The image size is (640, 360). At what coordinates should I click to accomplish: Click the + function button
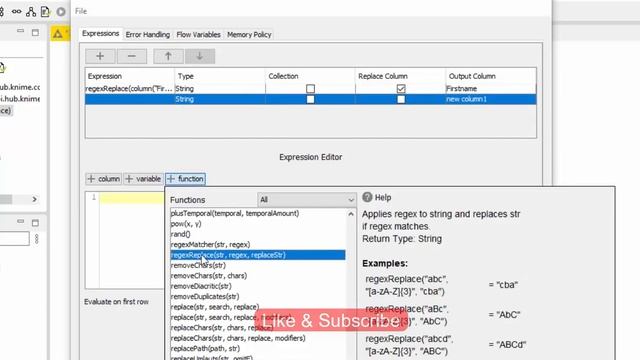click(x=186, y=179)
